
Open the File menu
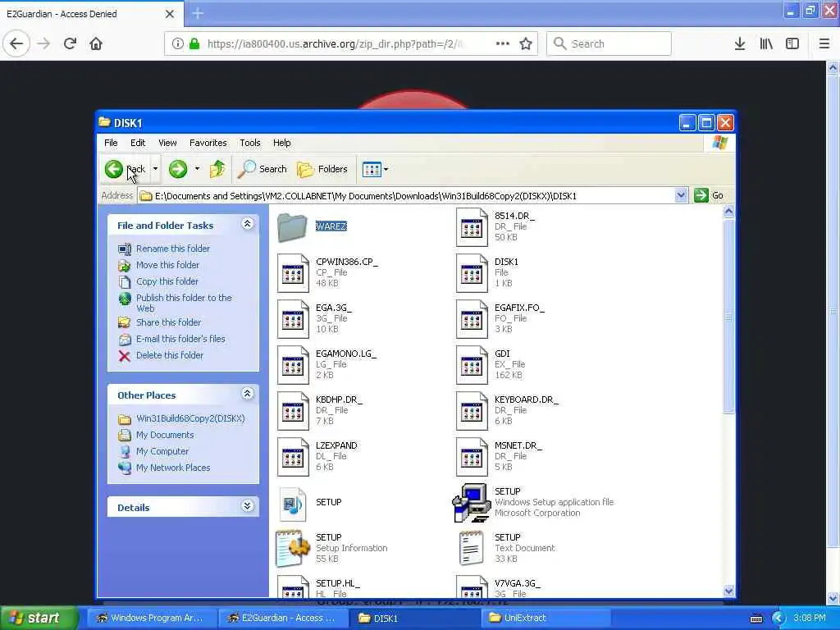coord(111,143)
